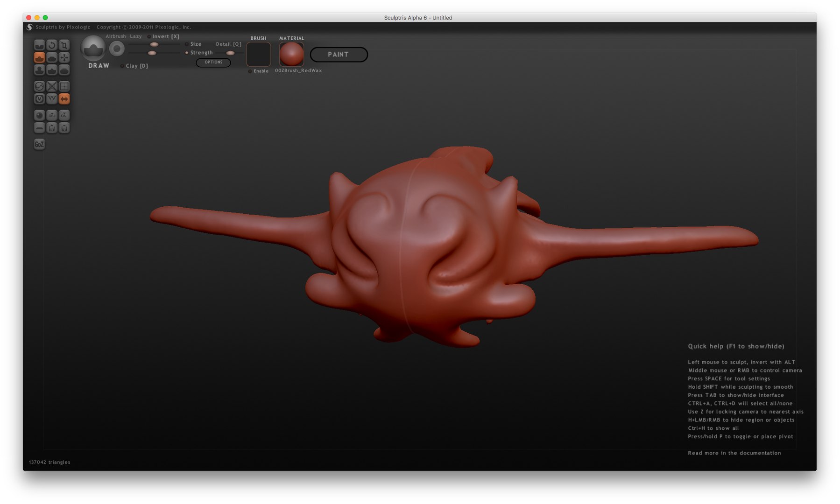Click the 00ZBrush_RedWax material name

coord(298,70)
